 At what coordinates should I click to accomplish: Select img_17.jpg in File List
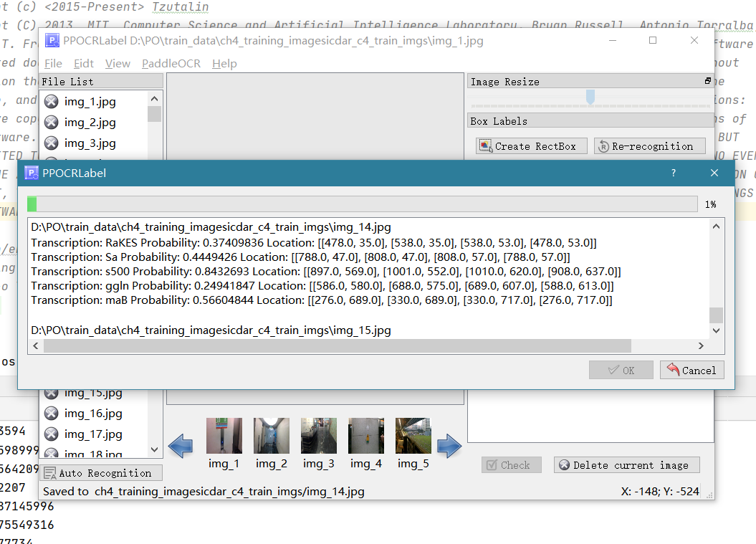tap(94, 434)
